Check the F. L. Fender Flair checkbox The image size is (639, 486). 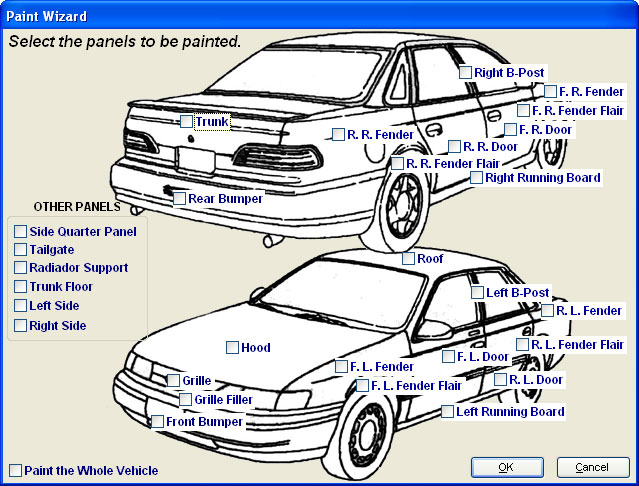click(x=362, y=385)
